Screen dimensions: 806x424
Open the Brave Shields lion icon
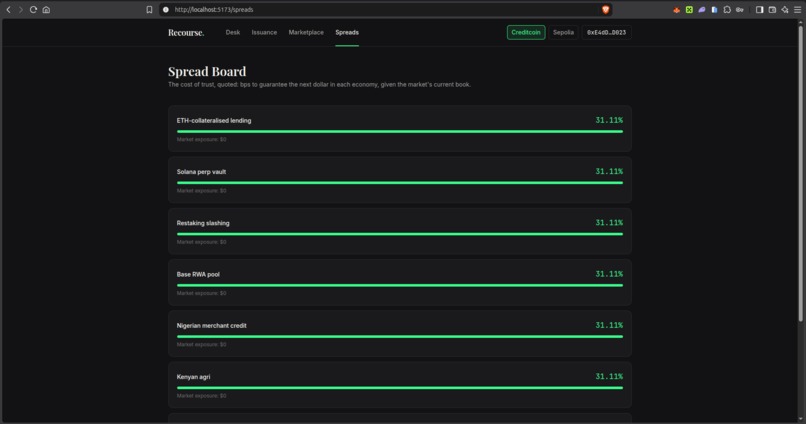606,10
